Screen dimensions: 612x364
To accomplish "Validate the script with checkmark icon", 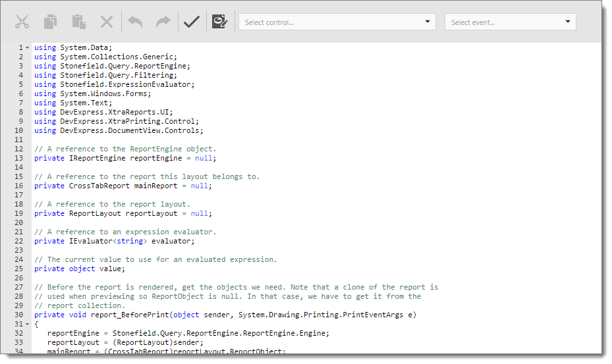I will click(x=192, y=22).
